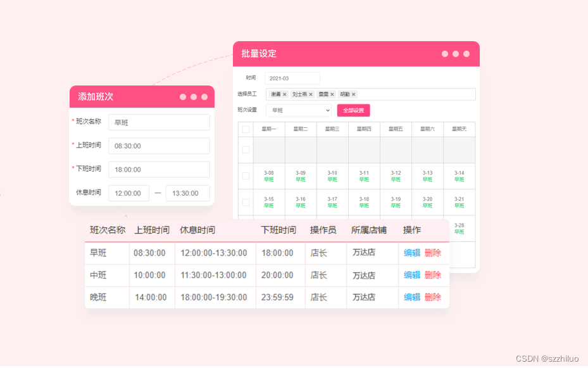The width and height of the screenshot is (588, 368).
Task: Click the 星期三 column header
Action: (x=332, y=129)
